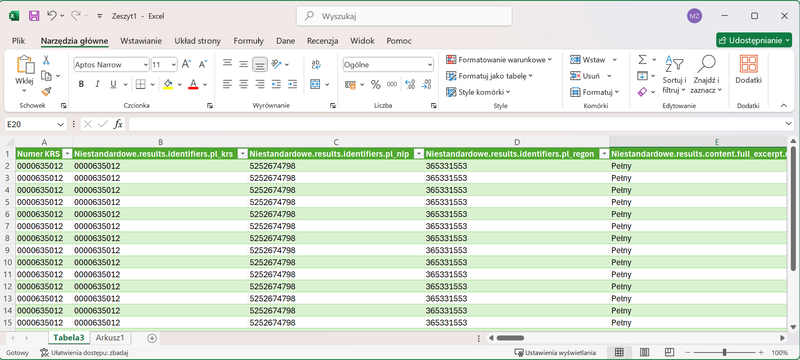Screen dimensions: 800x360
Task: Click Sortuj i filtruj button
Action: pos(674,74)
